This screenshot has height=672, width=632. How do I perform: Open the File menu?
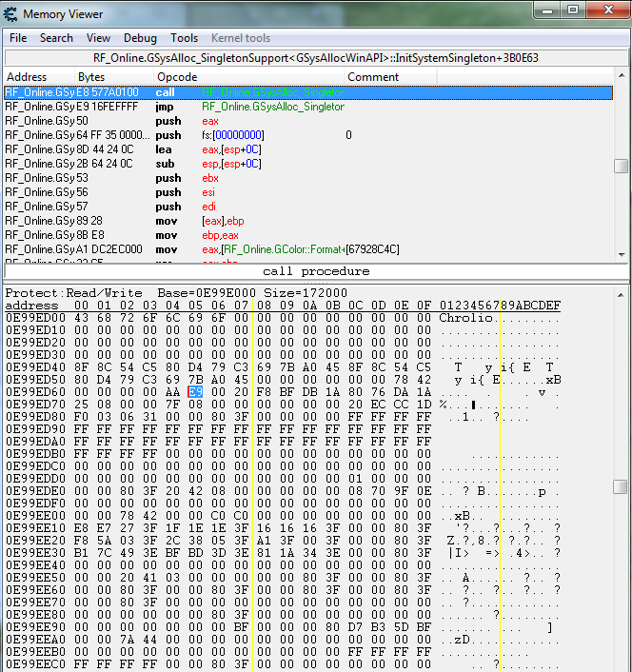[x=18, y=38]
